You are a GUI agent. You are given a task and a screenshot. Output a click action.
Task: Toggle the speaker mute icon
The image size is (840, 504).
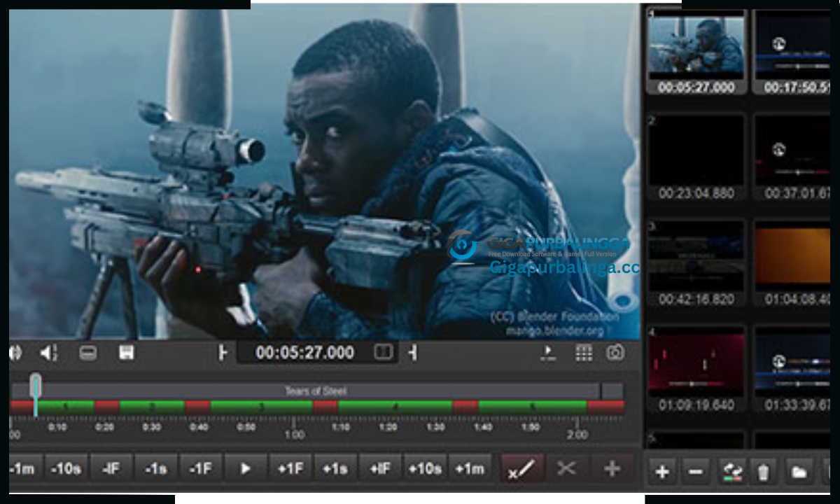[x=48, y=353]
